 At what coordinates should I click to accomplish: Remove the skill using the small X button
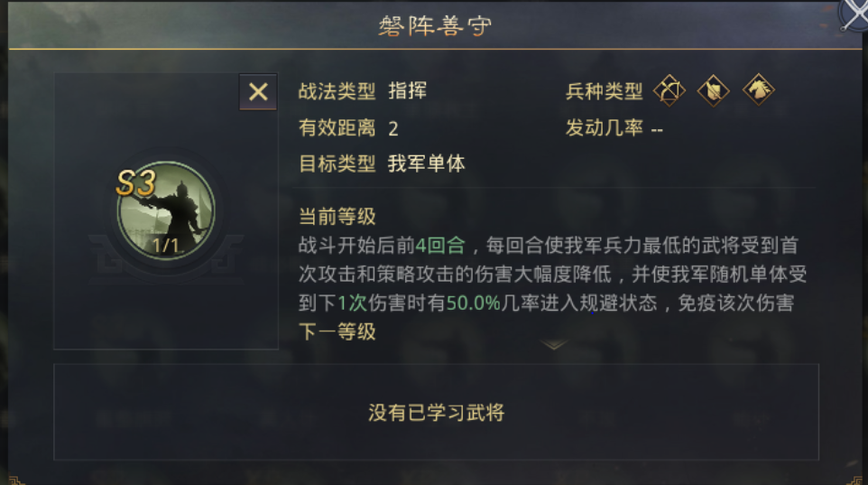point(258,92)
